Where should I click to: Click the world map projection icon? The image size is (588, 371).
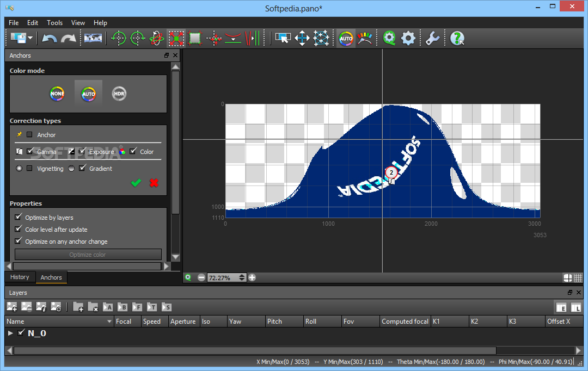[x=93, y=38]
